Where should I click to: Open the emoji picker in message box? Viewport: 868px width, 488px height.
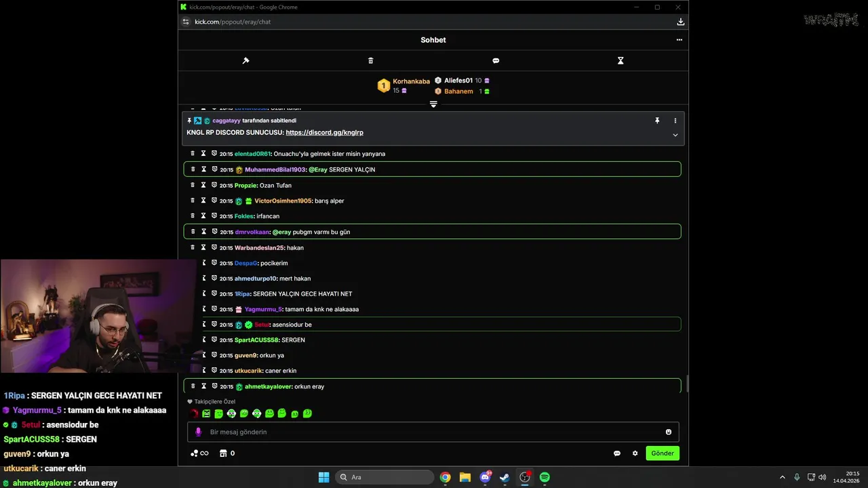(669, 432)
